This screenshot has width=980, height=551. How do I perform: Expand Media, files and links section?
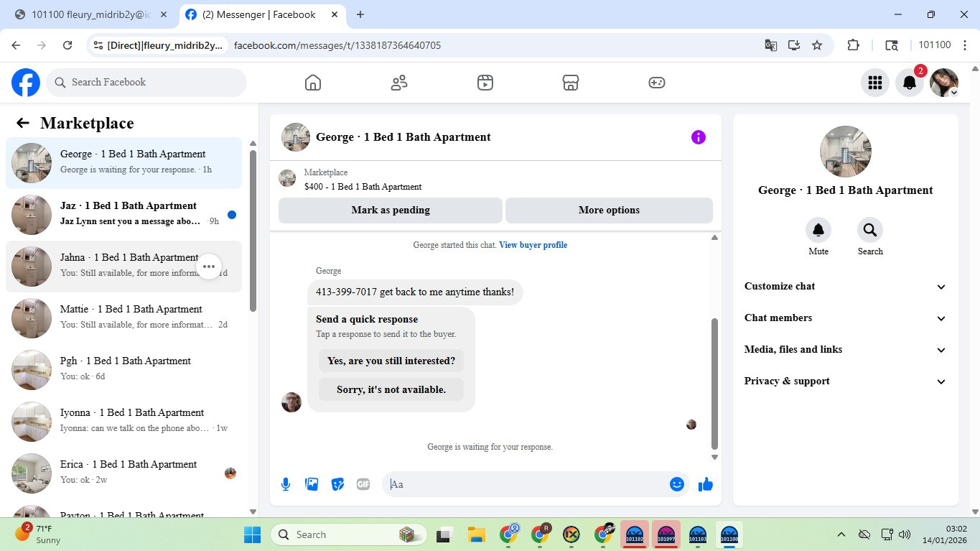[x=846, y=350]
